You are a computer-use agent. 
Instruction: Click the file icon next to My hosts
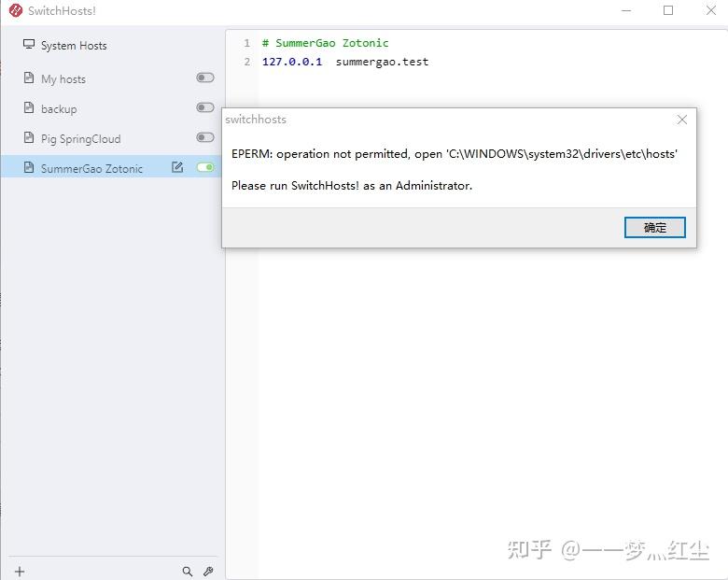pos(29,78)
